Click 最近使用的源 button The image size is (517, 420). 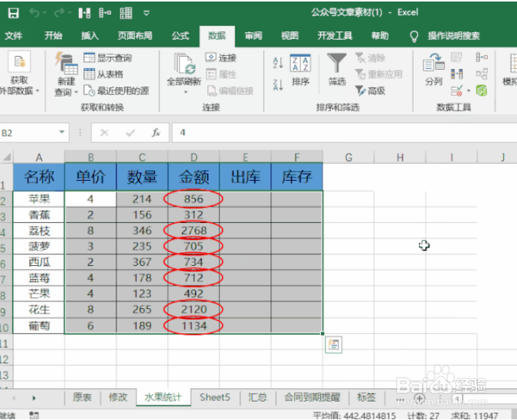click(116, 90)
